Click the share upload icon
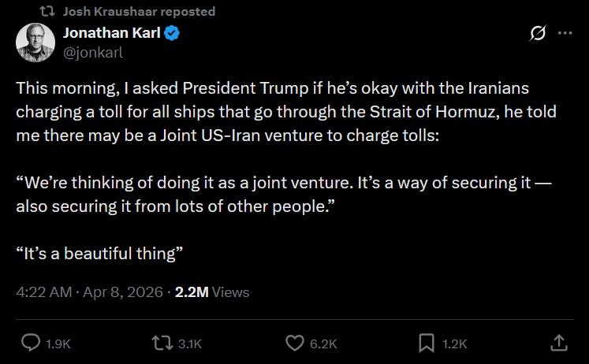The height and width of the screenshot is (364, 589). pyautogui.click(x=557, y=343)
